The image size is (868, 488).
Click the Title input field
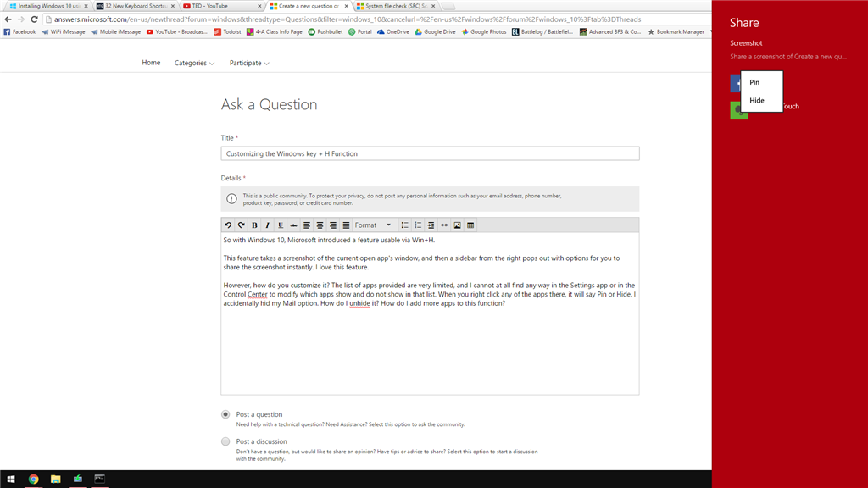pyautogui.click(x=430, y=154)
